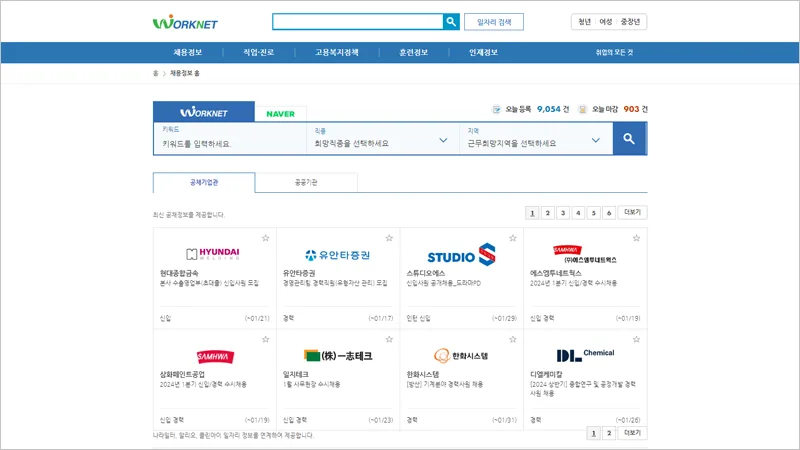Click the large blue job search magnifier button
Screen dimensions: 800x450
tap(629, 138)
